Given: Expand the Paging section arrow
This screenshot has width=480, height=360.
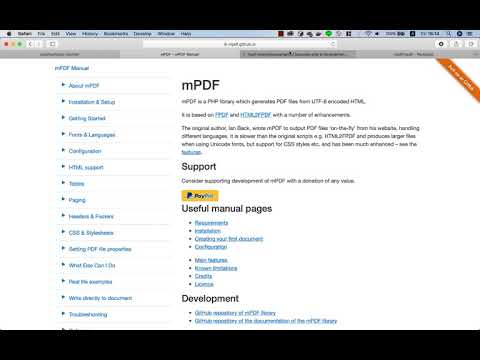Looking at the screenshot, I should pos(63,199).
